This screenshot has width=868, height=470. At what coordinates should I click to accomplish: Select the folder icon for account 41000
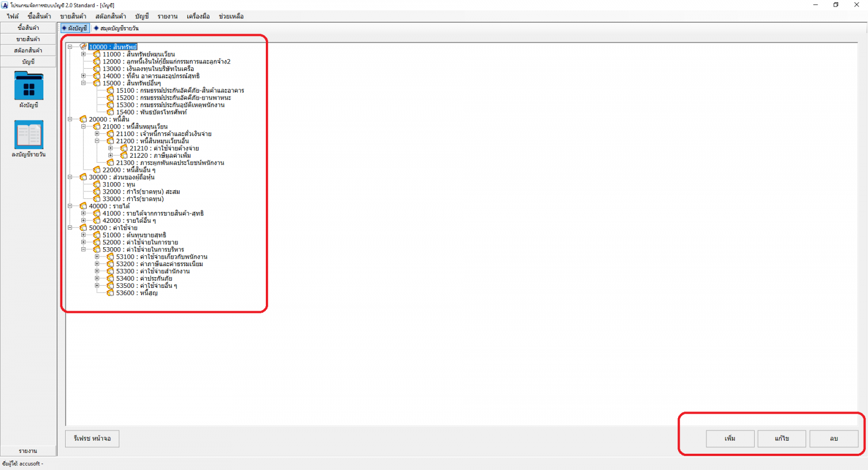tap(97, 213)
